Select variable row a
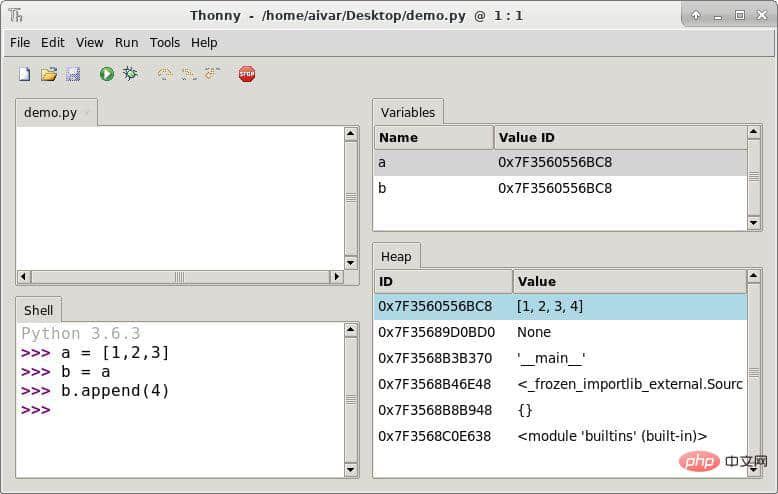778x494 pixels. [x=560, y=162]
